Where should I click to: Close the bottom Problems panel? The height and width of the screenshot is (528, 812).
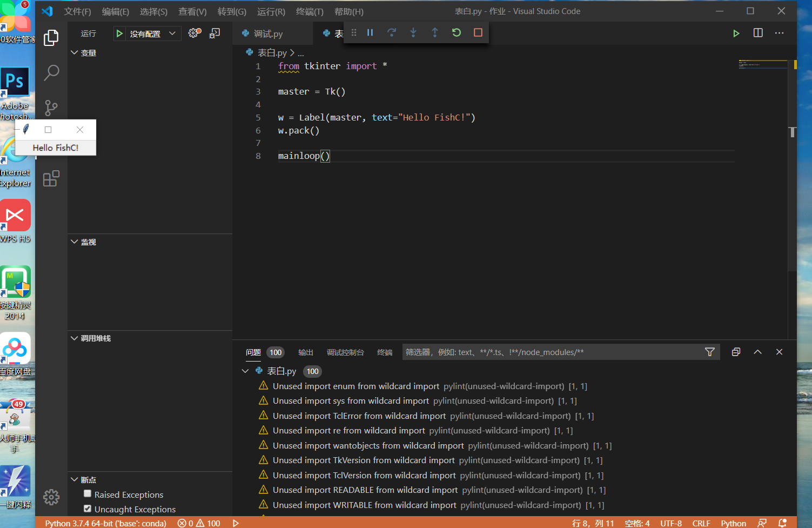779,352
